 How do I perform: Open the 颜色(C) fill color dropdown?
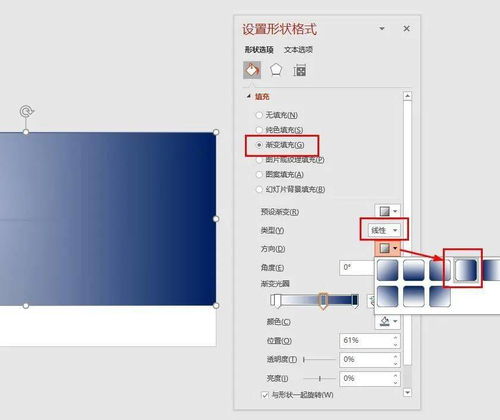(387, 321)
